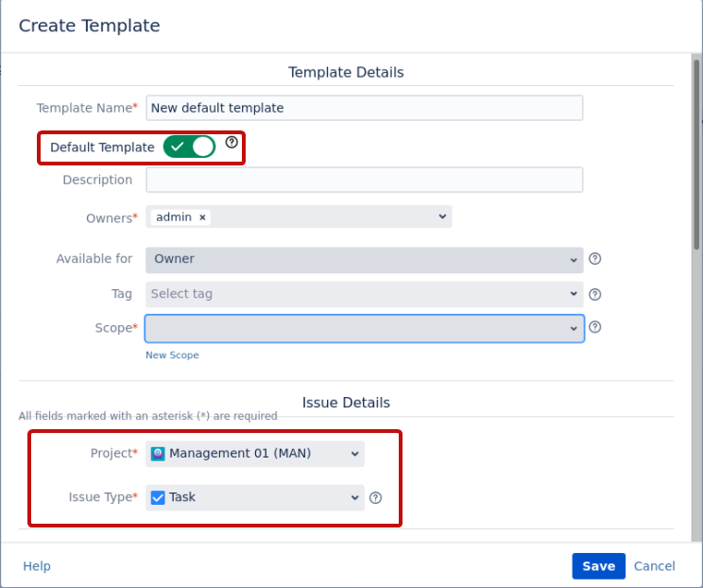This screenshot has height=588, width=703.
Task: Click the Save button
Action: click(598, 566)
